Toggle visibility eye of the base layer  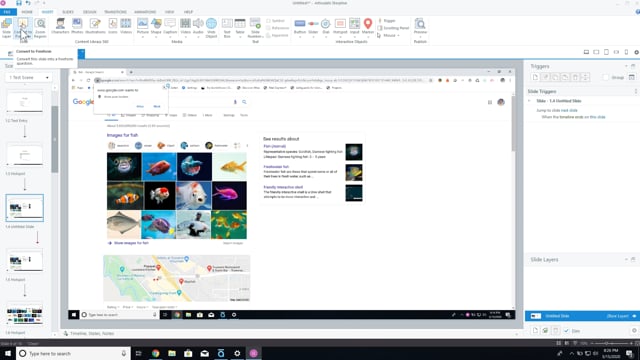tap(634, 316)
